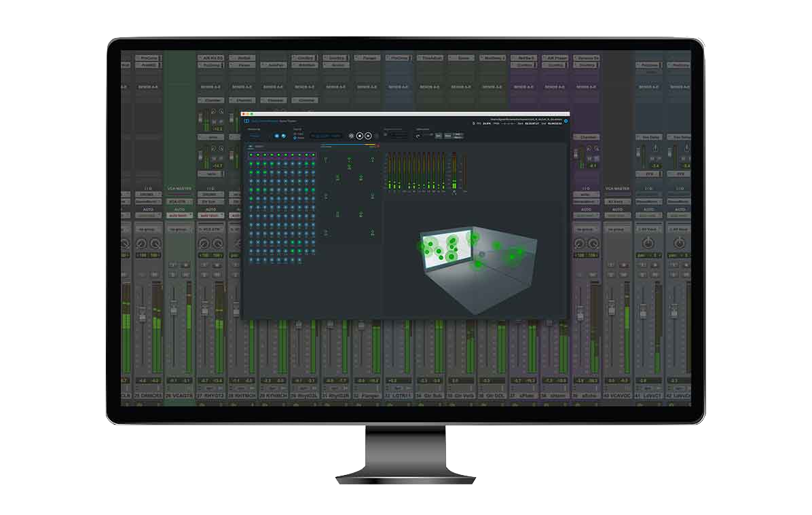812x515 pixels.
Task: Select the upper Source radio option
Action: [x=295, y=134]
